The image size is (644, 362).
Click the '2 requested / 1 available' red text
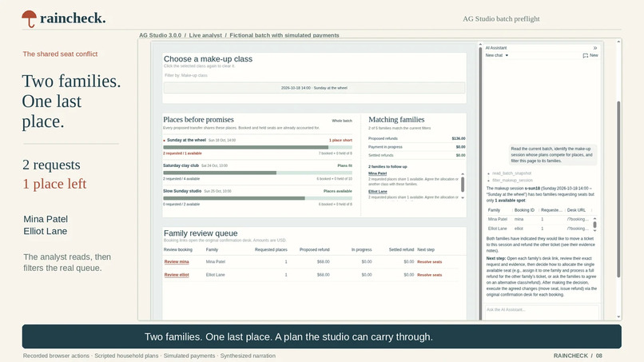click(x=182, y=153)
